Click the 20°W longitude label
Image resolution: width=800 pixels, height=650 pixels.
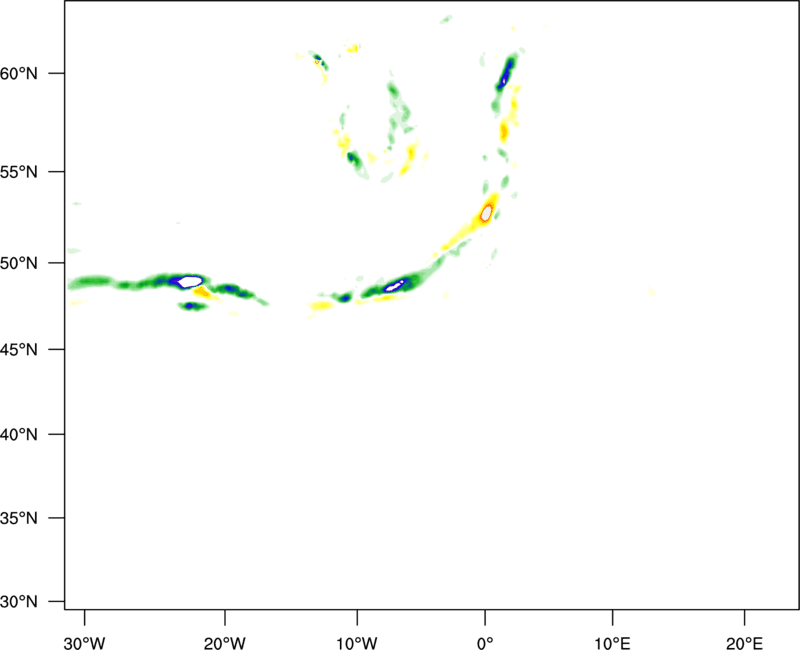point(224,643)
